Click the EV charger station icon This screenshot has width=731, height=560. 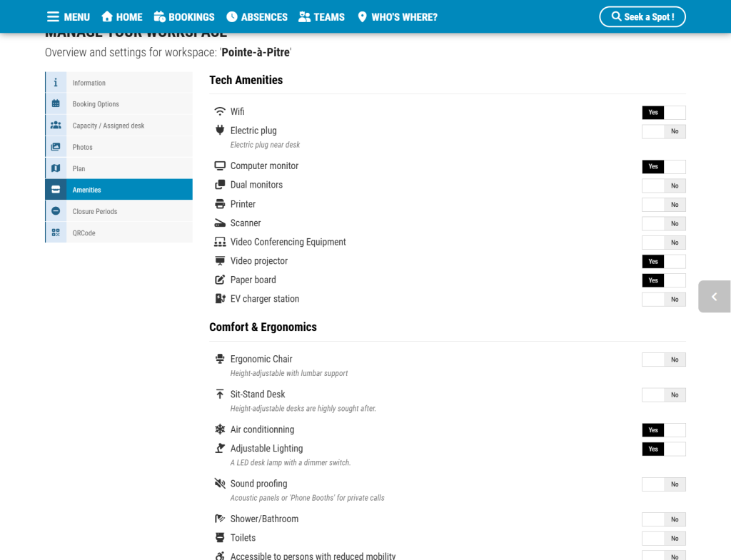220,299
